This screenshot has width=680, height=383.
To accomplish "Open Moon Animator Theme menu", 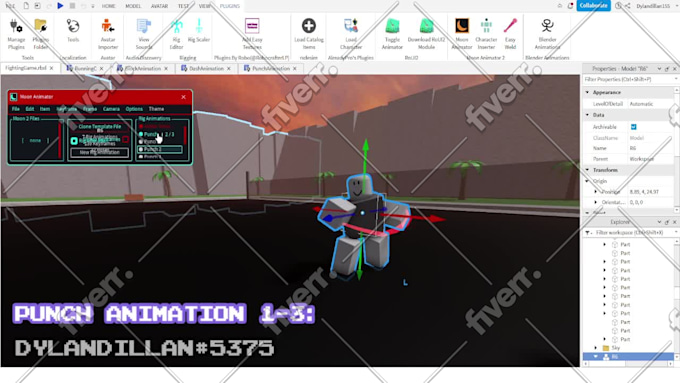I will click(156, 109).
